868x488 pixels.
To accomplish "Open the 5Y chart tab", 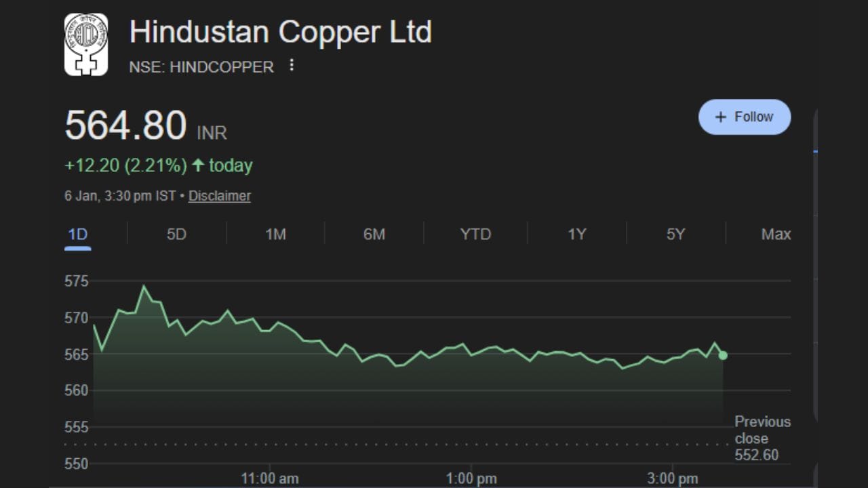I will [x=675, y=235].
